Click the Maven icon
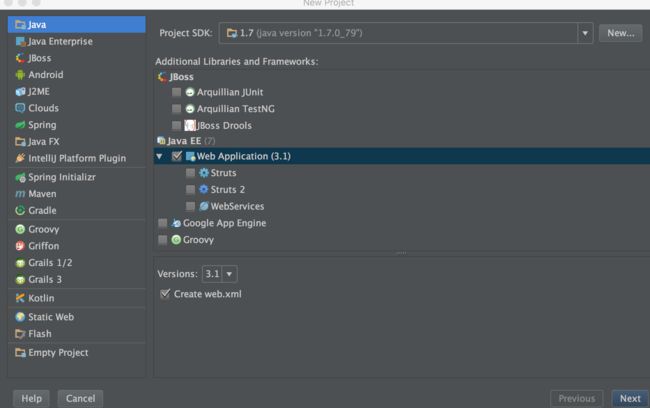The image size is (650, 408). (x=20, y=194)
